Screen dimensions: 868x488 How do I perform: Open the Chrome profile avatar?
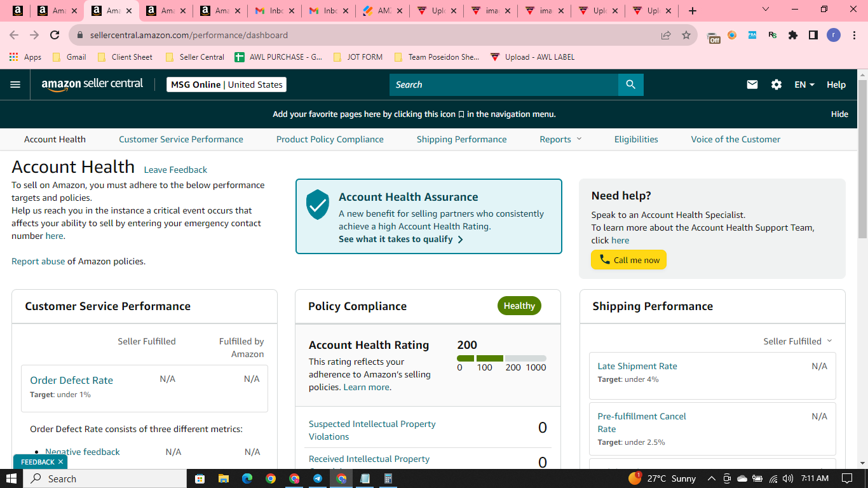[x=834, y=35]
